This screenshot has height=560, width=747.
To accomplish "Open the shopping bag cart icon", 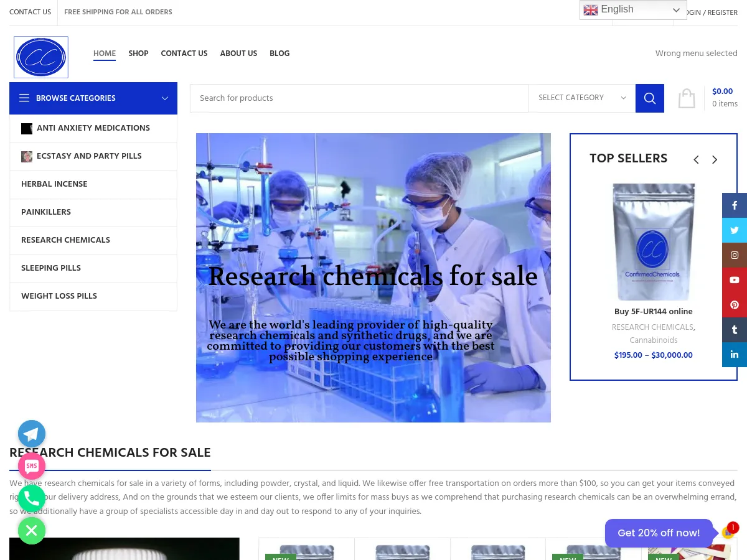I will [687, 98].
